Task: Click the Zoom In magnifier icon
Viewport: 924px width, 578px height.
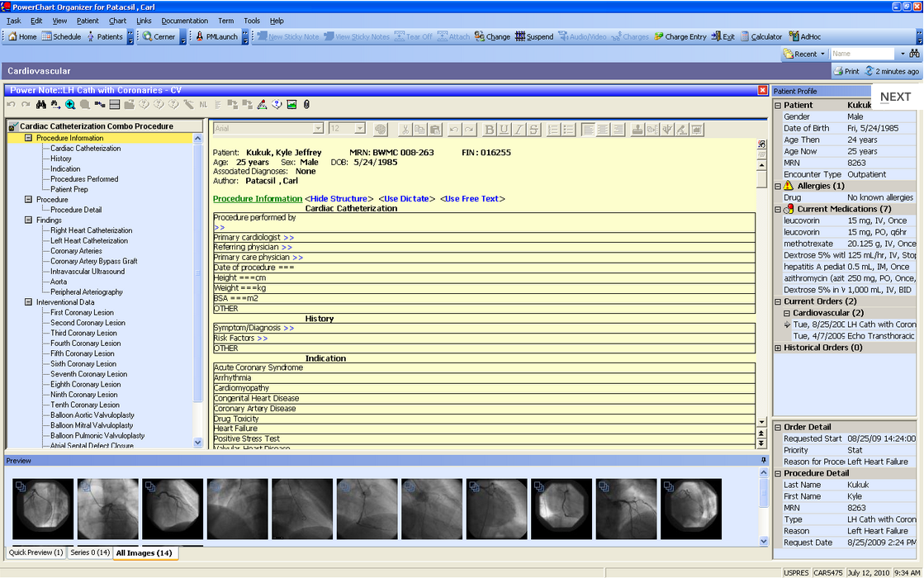Action: (x=70, y=104)
